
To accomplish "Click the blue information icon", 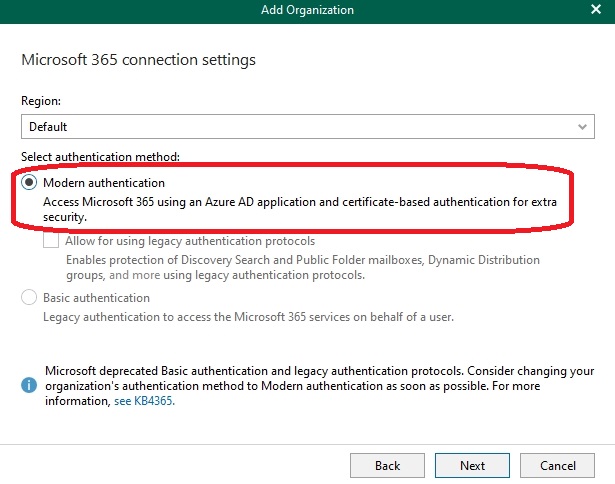I will pos(29,385).
